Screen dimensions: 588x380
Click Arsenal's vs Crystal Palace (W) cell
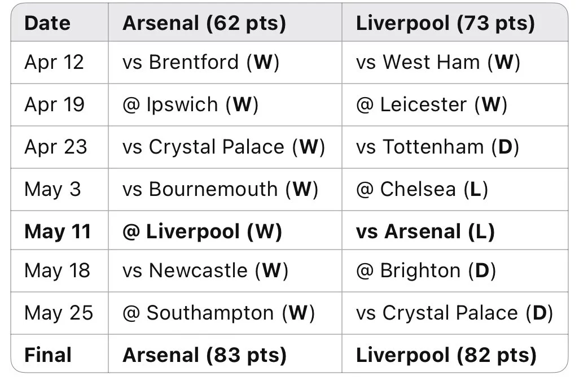pyautogui.click(x=223, y=147)
